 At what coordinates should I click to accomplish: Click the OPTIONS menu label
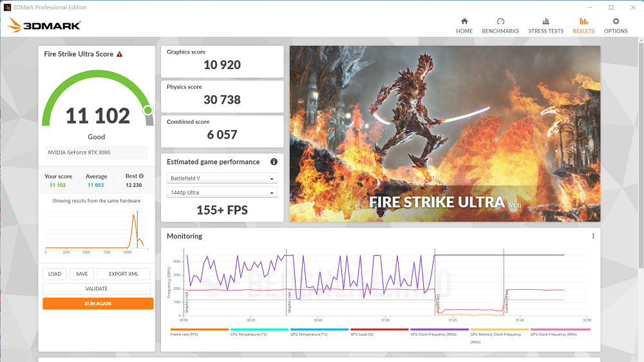click(x=616, y=31)
